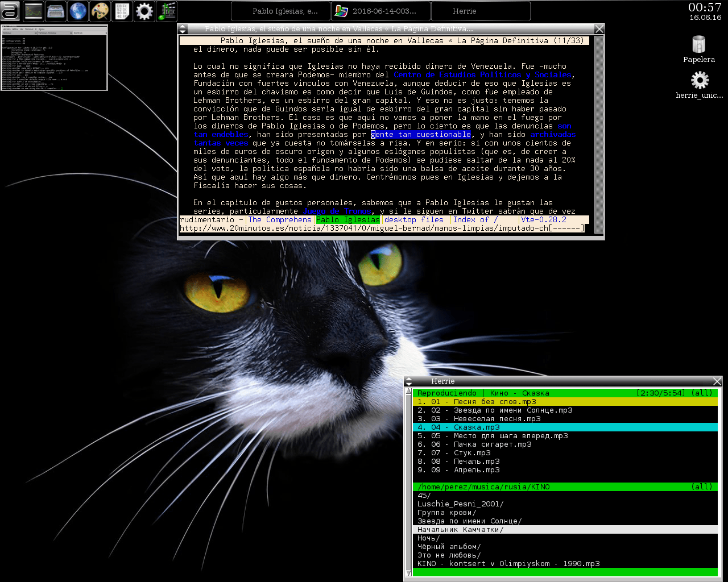Image resolution: width=728 pixels, height=582 pixels.
Task: Select track '09 - Апрель.mp3'
Action: [565, 470]
